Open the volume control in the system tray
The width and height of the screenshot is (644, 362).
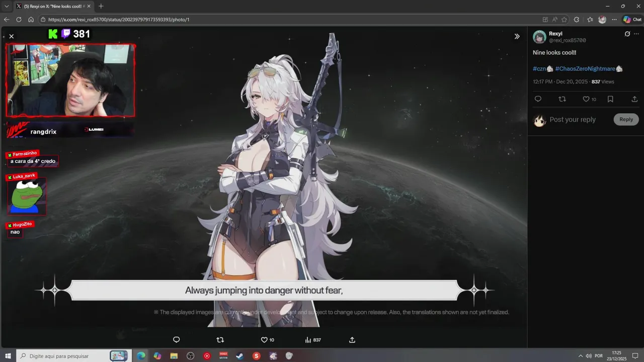click(x=589, y=356)
